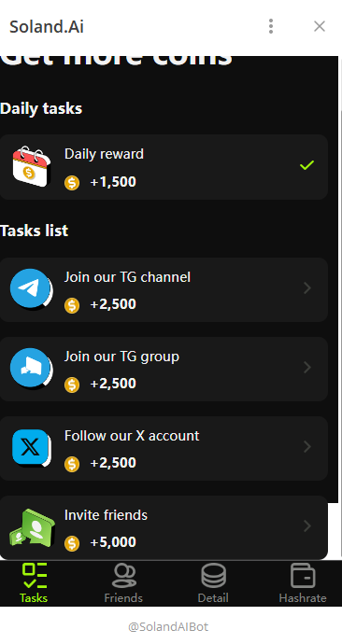
Task: Click the X account logo icon
Action: pos(31,448)
